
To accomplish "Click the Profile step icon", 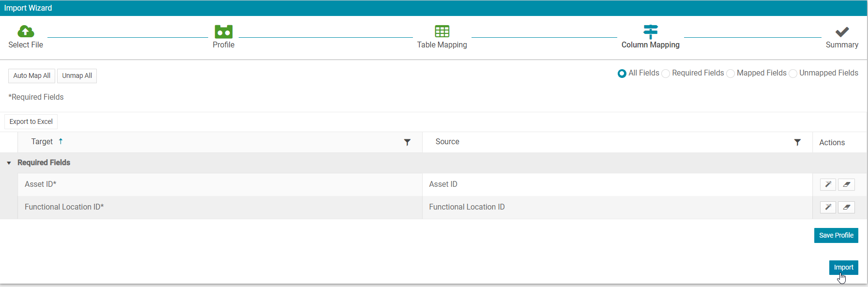I will coord(224,31).
